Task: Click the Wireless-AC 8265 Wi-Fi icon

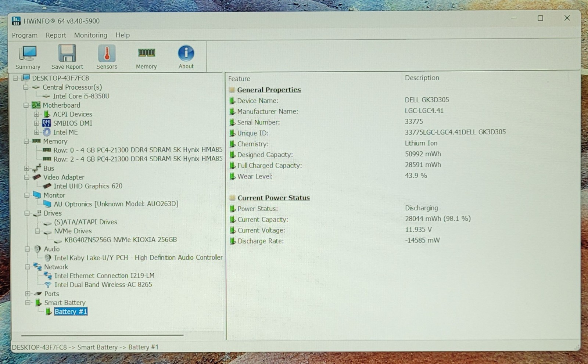Action: click(48, 285)
